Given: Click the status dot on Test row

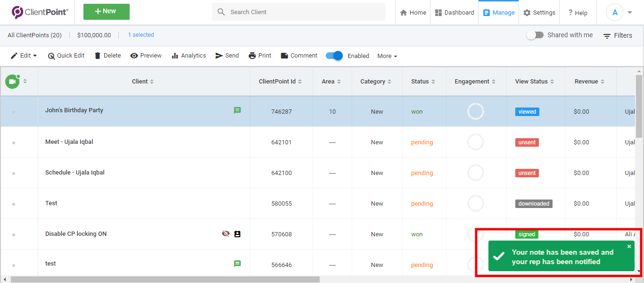Looking at the screenshot, I should click(x=14, y=204).
